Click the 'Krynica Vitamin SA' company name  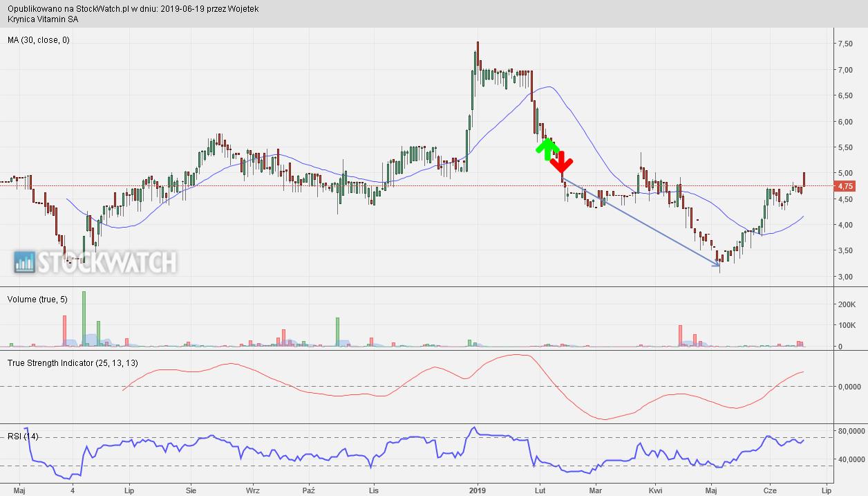point(44,19)
